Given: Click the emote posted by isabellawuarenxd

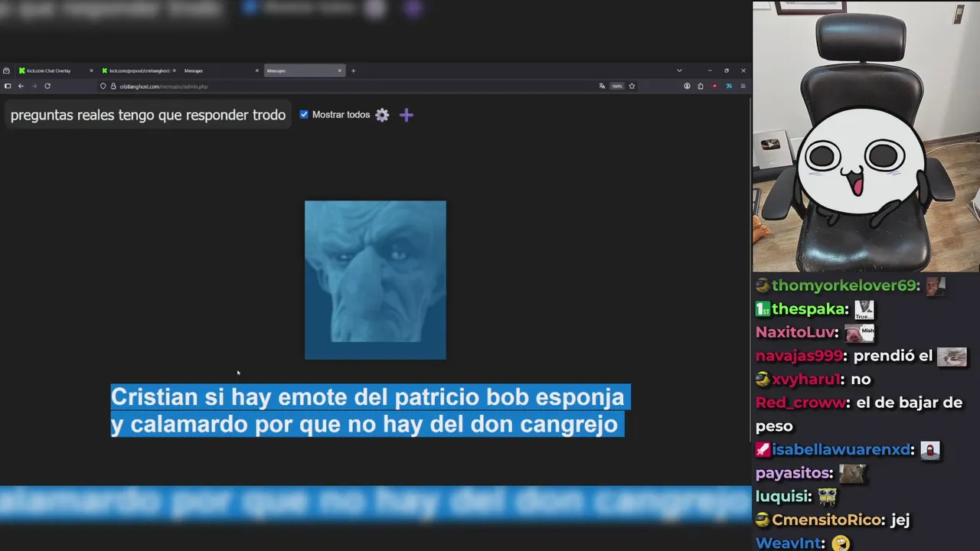Looking at the screenshot, I should pyautogui.click(x=929, y=450).
